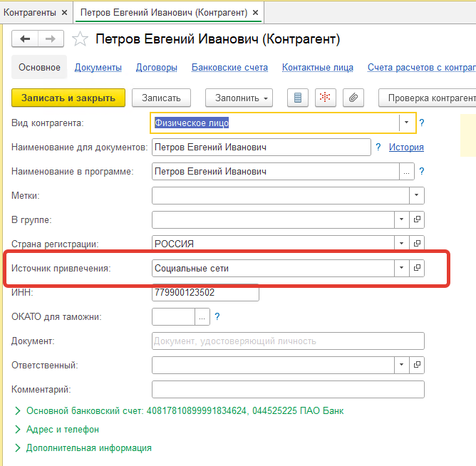Image resolution: width=476 pixels, height=466 pixels.
Task: Show help for ОКАТО для таможни
Action: tap(217, 316)
